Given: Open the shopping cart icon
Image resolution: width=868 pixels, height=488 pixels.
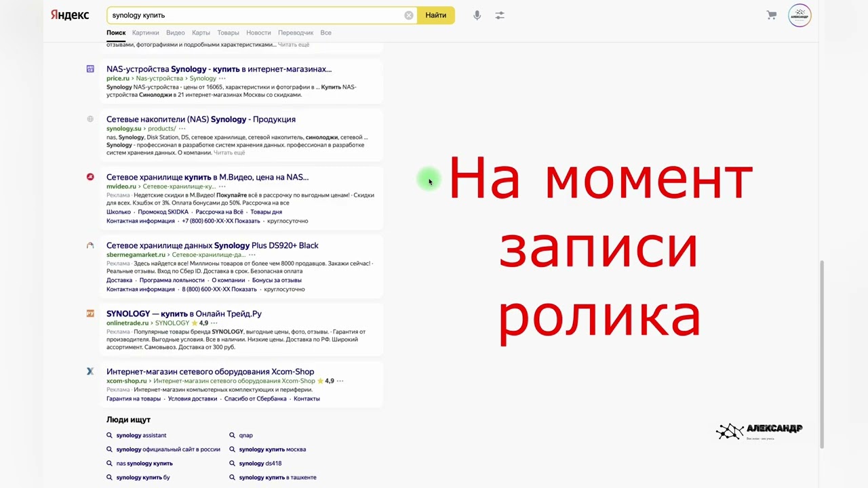Looking at the screenshot, I should (x=772, y=15).
